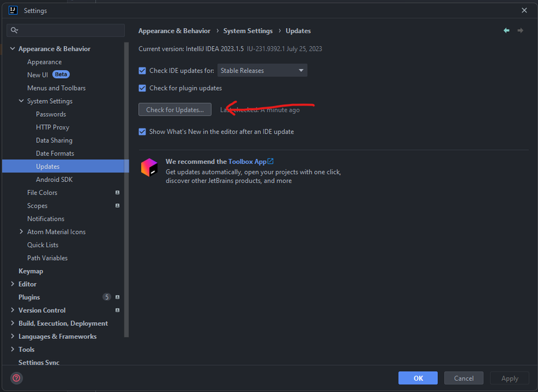538x392 pixels.
Task: Open the Toolbox App link
Action: click(250, 161)
